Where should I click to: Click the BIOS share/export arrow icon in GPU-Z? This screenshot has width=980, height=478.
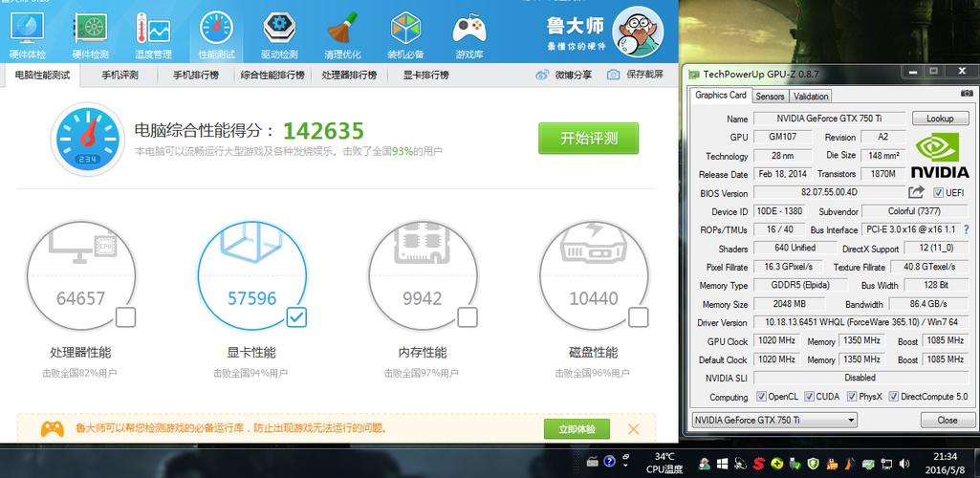(x=916, y=192)
